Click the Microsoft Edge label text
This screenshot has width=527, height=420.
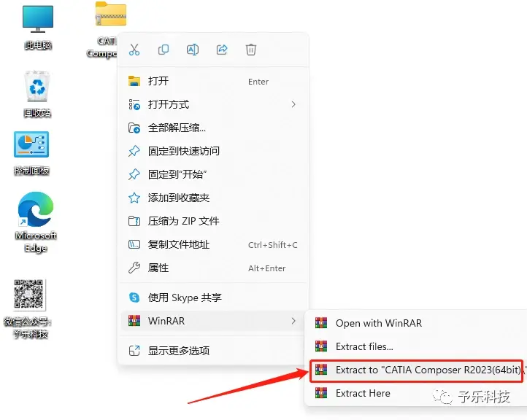pyautogui.click(x=36, y=242)
